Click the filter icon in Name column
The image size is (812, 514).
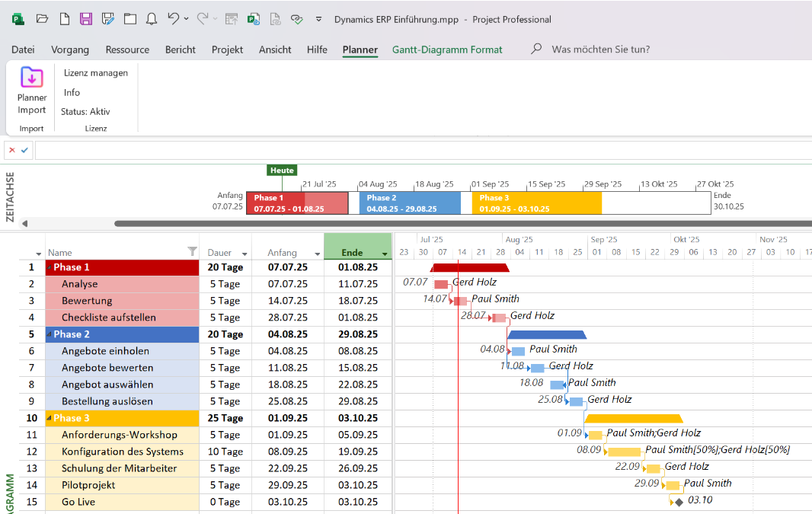(x=192, y=252)
